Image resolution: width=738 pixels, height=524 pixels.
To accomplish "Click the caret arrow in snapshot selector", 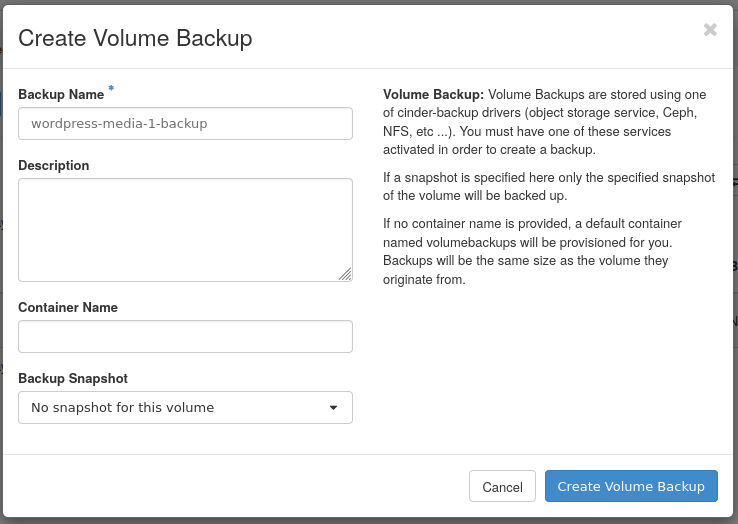I will pyautogui.click(x=333, y=408).
